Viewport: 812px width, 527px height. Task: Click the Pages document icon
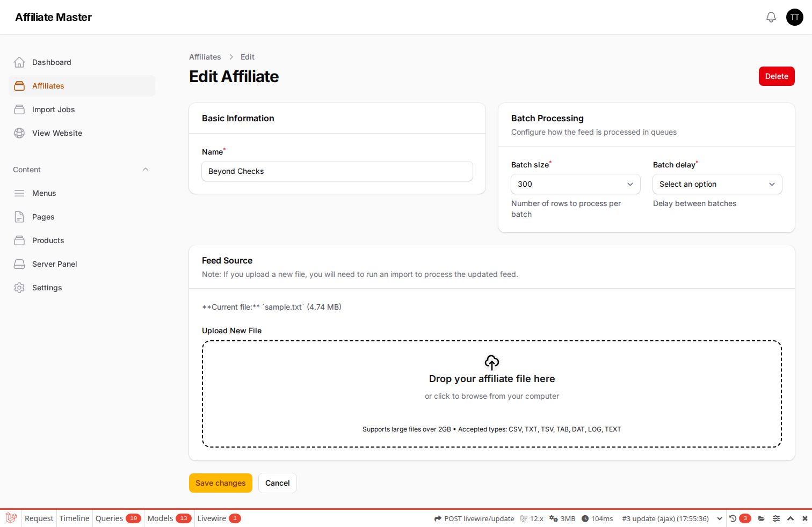[19, 217]
